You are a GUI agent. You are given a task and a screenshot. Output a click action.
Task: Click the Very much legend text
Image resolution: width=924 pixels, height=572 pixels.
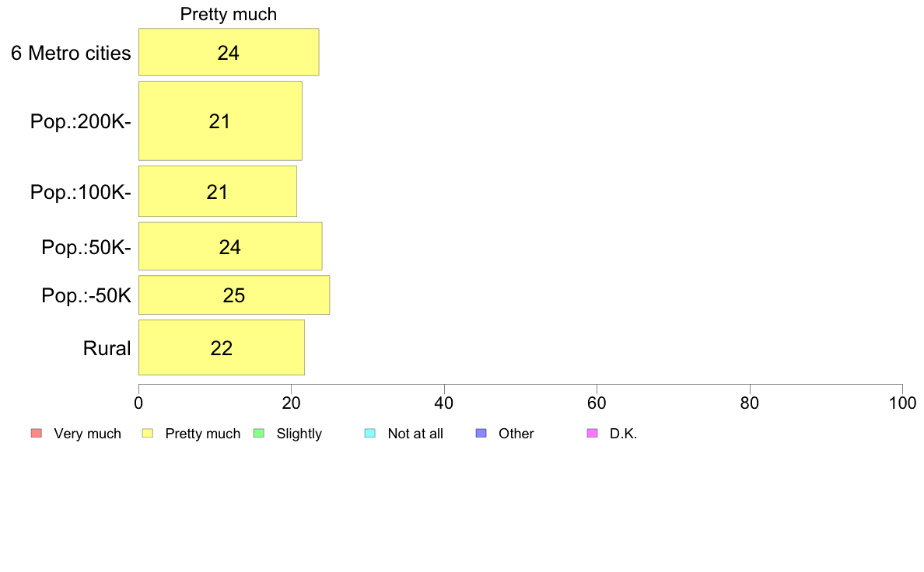pyautogui.click(x=87, y=434)
